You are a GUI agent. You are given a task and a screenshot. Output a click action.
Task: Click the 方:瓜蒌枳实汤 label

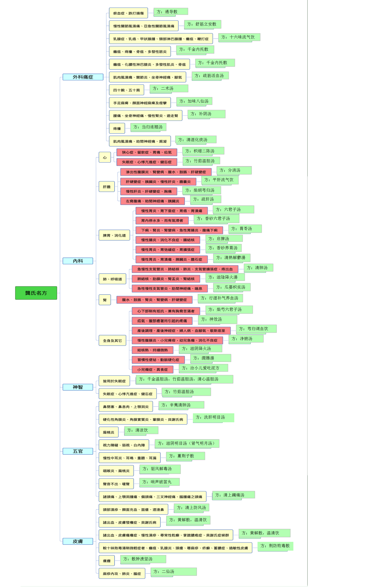pyautogui.click(x=232, y=287)
